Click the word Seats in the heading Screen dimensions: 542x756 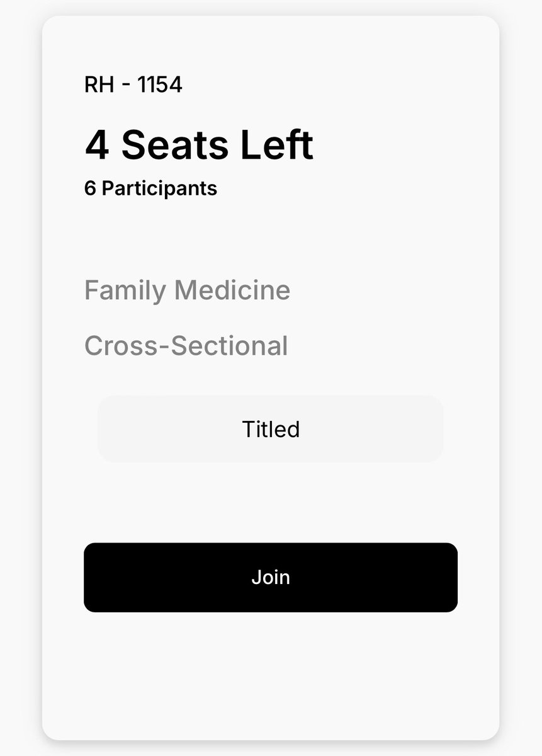(x=174, y=145)
